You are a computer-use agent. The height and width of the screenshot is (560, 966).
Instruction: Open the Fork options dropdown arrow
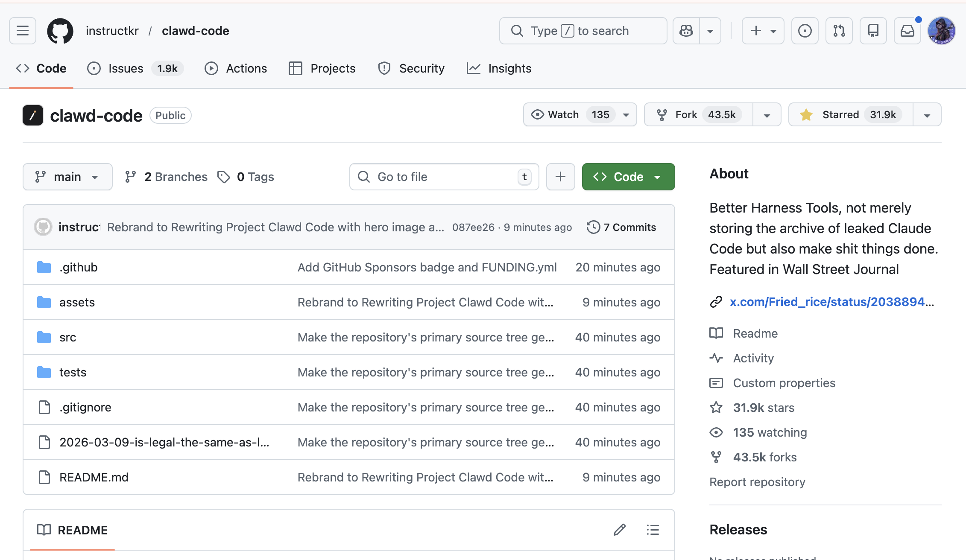(x=767, y=115)
